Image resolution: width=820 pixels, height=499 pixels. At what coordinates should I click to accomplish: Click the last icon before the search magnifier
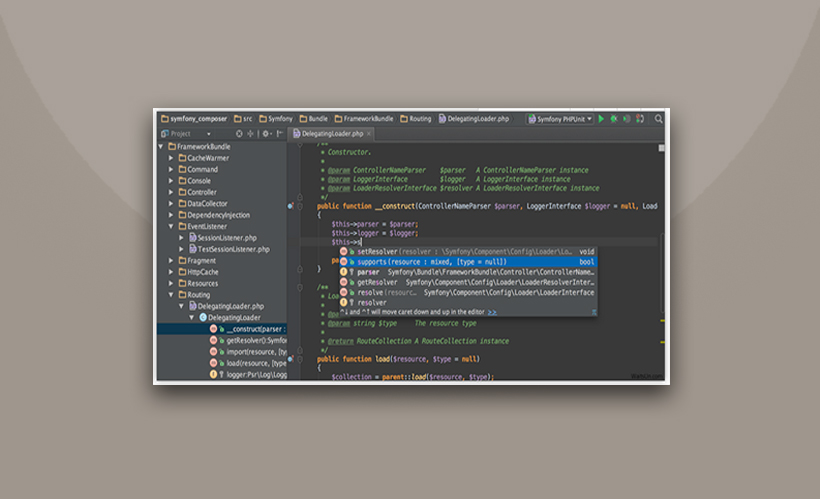click(x=640, y=119)
